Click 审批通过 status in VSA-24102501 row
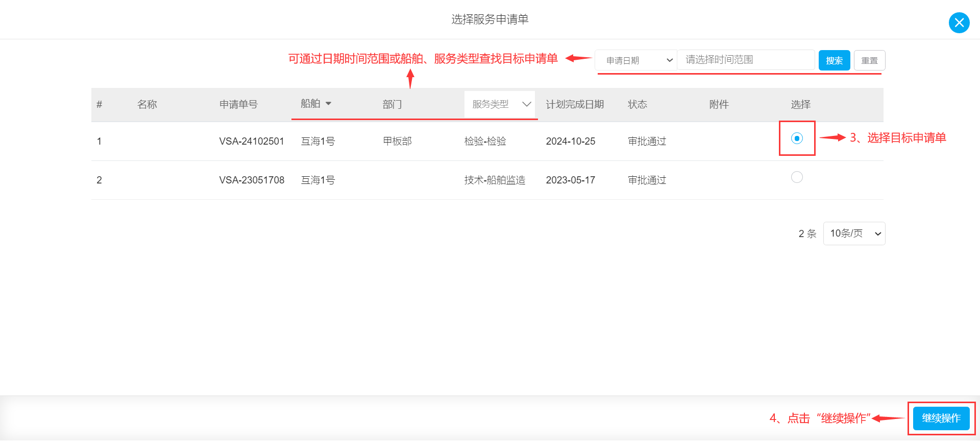 pyautogui.click(x=647, y=141)
